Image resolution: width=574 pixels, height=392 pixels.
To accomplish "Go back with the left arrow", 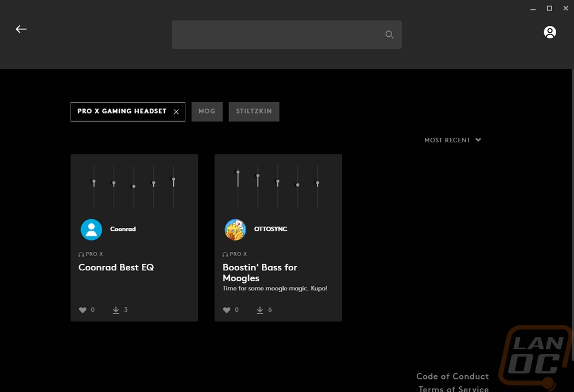I will (x=21, y=29).
